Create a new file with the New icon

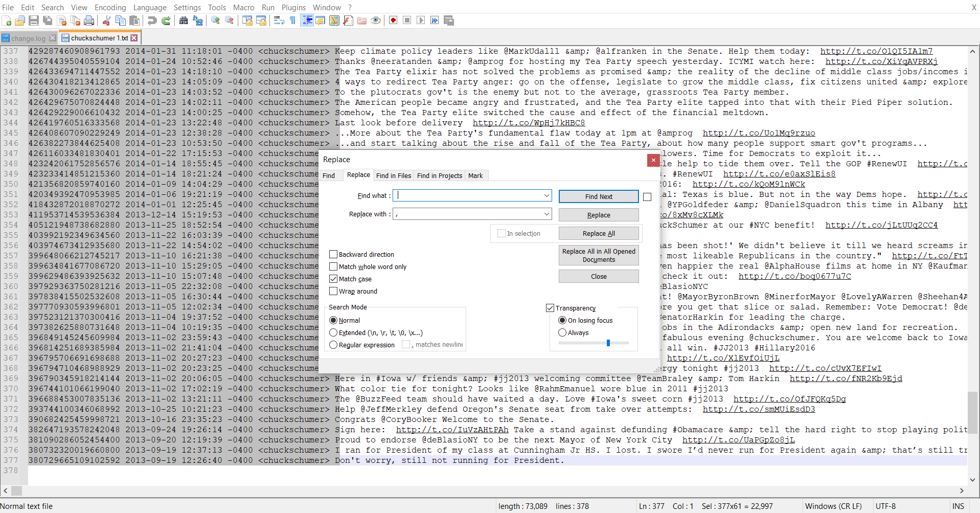pyautogui.click(x=7, y=20)
